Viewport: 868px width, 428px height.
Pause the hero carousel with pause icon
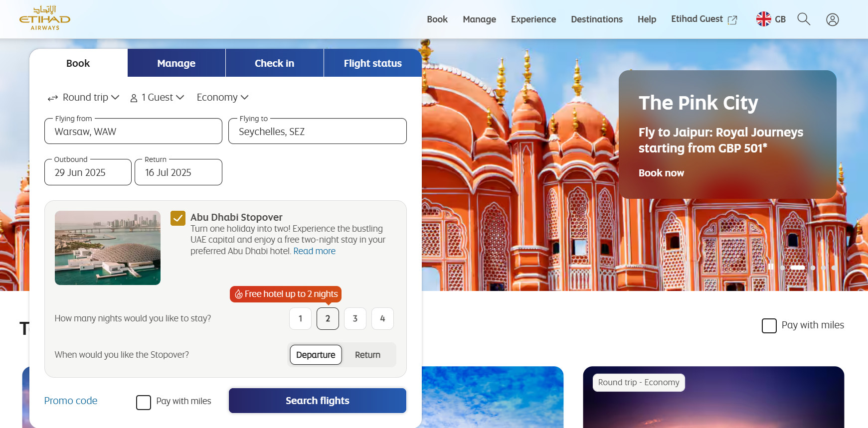click(x=771, y=267)
